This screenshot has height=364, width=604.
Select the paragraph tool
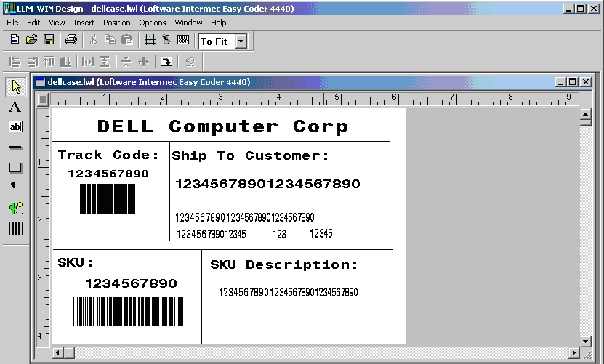pos(15,188)
